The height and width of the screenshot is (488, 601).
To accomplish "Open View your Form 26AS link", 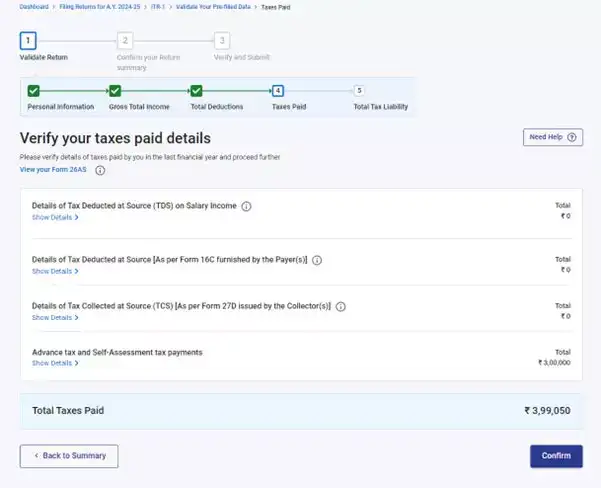I will click(54, 170).
